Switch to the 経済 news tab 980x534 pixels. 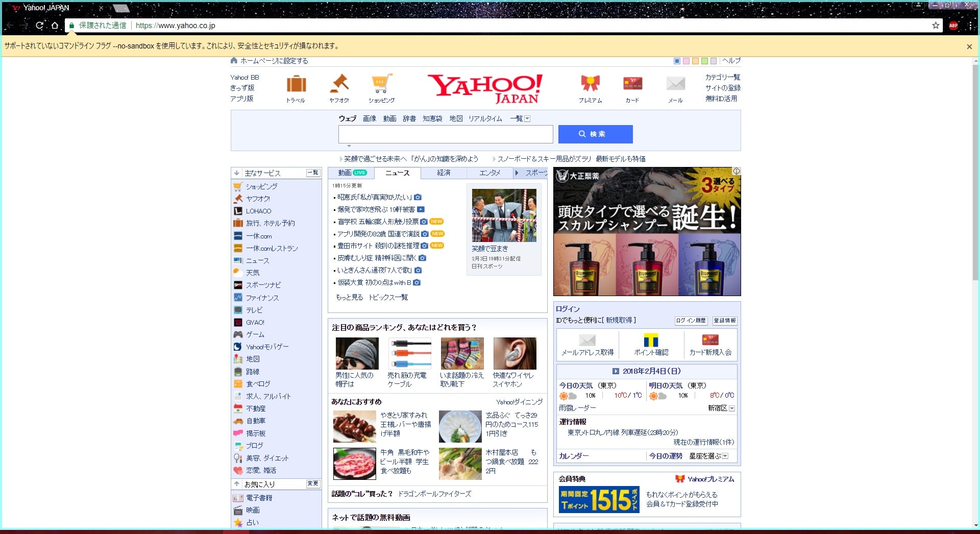click(444, 173)
